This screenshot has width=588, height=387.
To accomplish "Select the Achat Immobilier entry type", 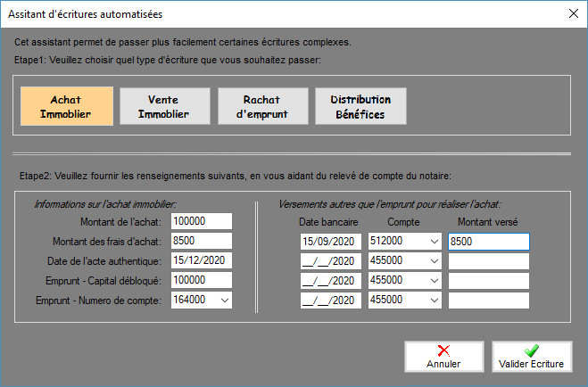I will [x=67, y=106].
